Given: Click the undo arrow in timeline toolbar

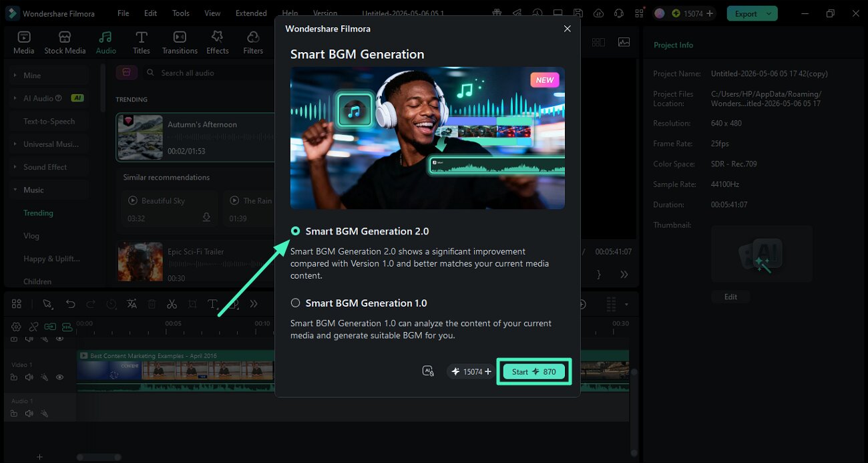Looking at the screenshot, I should click(70, 304).
